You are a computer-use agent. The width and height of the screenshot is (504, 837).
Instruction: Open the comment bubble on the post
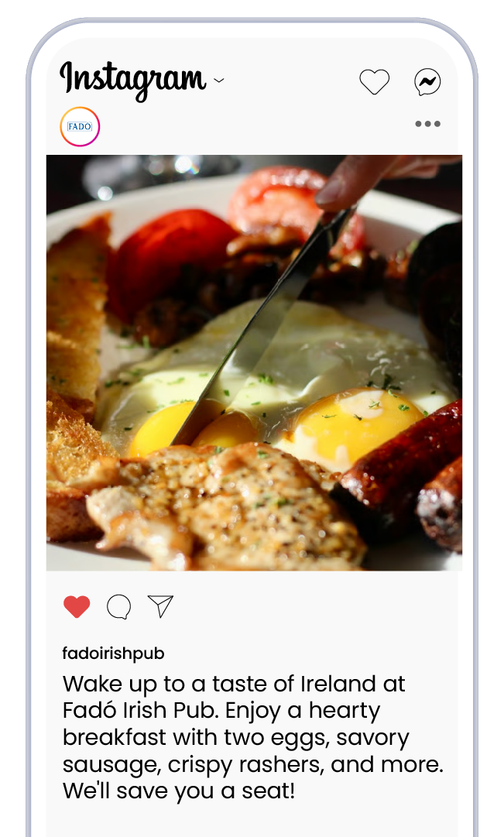(x=118, y=607)
